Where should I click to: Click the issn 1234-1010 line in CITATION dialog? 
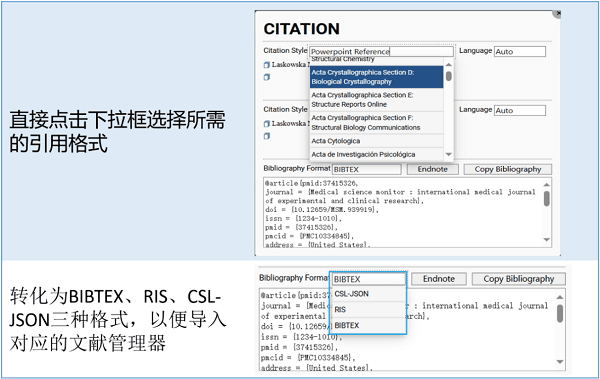pos(303,218)
